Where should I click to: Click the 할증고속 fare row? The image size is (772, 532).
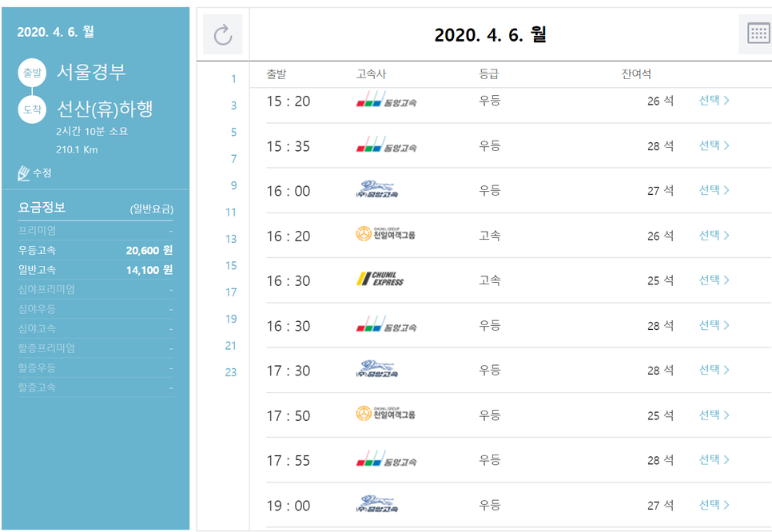pos(96,387)
